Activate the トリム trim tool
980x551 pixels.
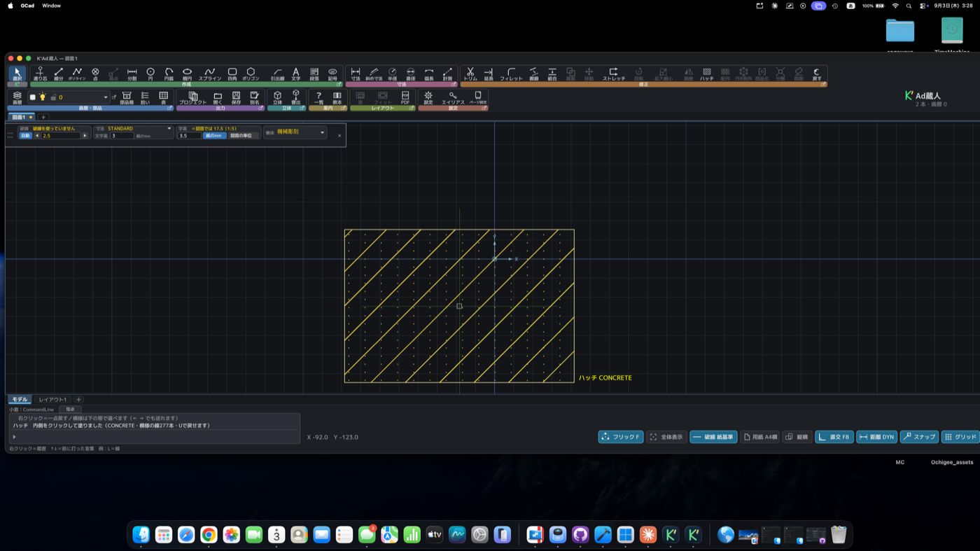[470, 74]
